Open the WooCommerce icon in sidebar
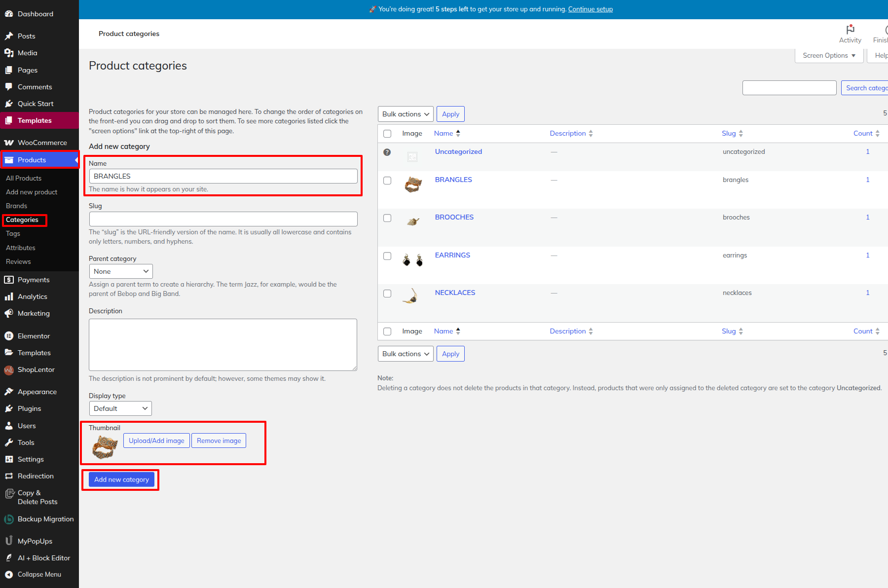Screen dimensions: 888x588 tap(9, 143)
